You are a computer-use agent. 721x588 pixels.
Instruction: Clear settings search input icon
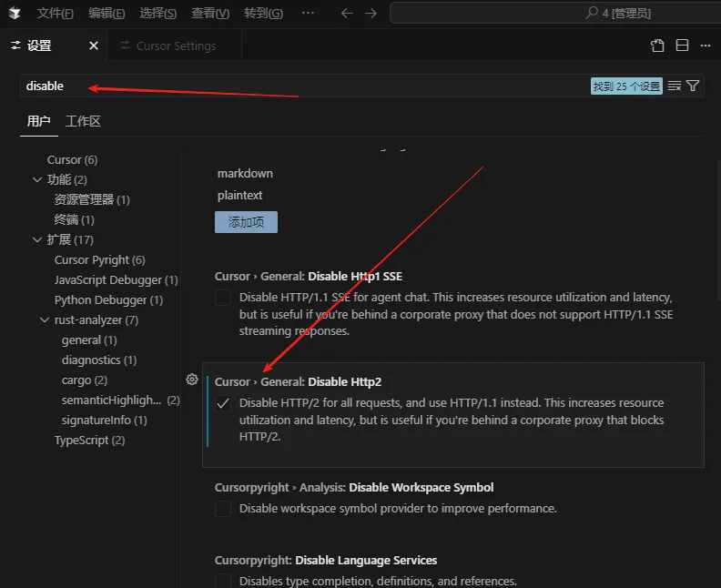coord(674,86)
